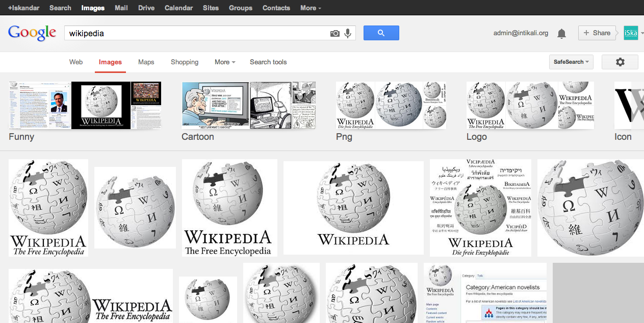The image size is (644, 323).
Task: Open the SafeSearch dropdown
Action: pyautogui.click(x=571, y=62)
